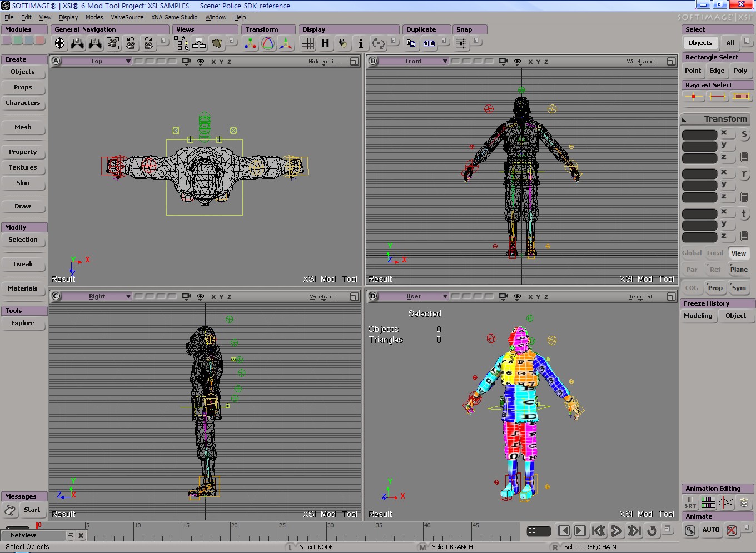Click the animation mixer layers icon
Screen dimensions: 756x553
coord(744,502)
